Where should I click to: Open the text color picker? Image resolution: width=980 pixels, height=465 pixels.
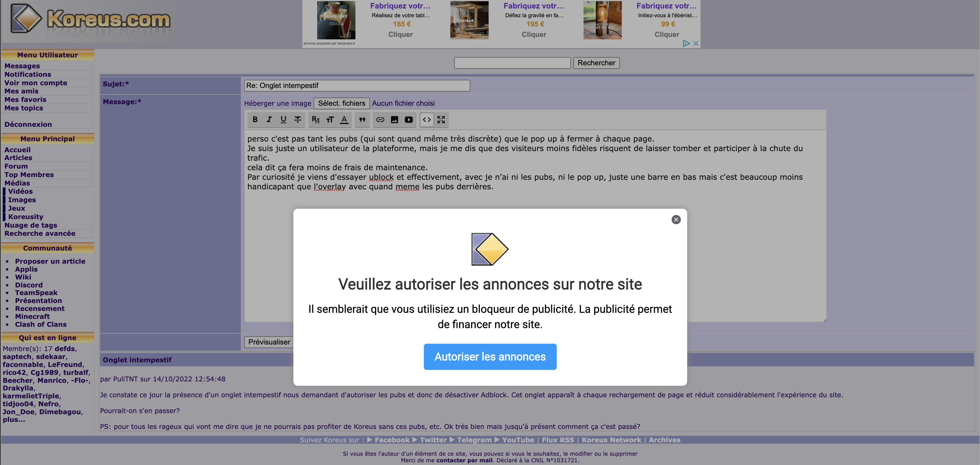coord(344,120)
